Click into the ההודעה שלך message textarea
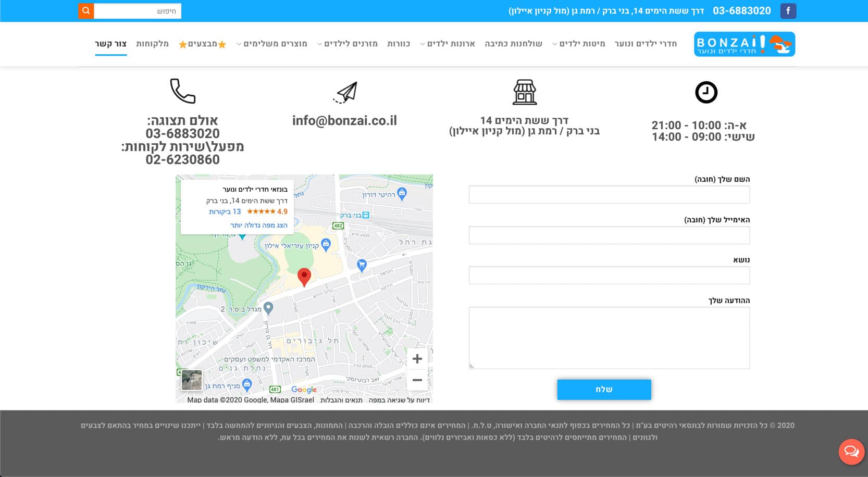Viewport: 868px width, 477px height. tap(609, 337)
